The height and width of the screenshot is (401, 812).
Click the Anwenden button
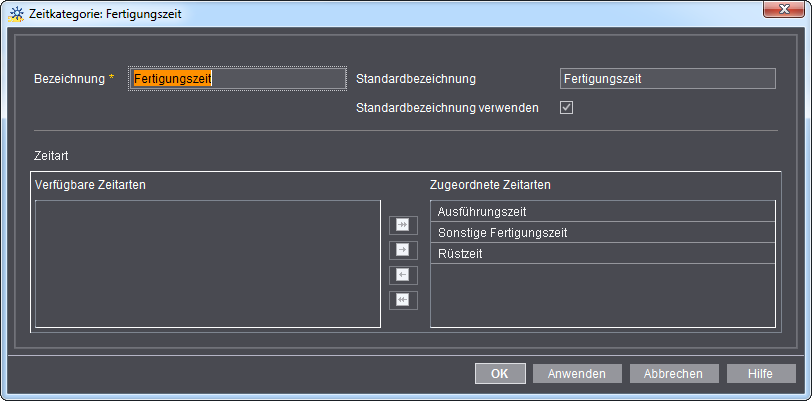click(577, 374)
